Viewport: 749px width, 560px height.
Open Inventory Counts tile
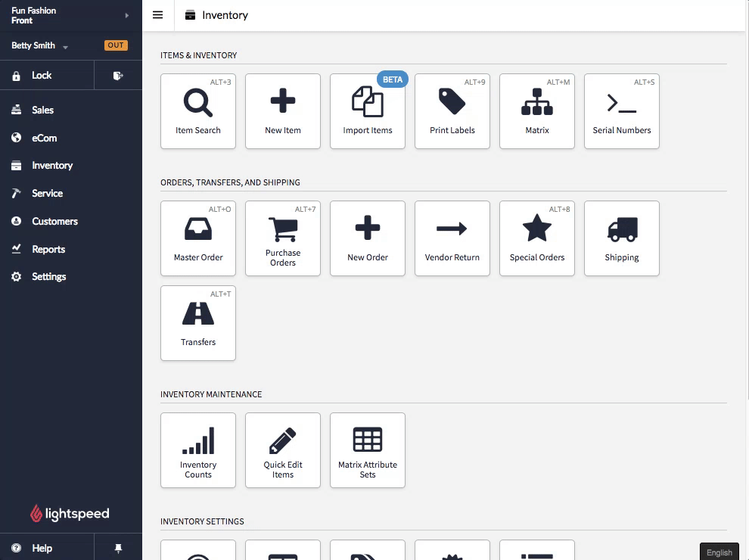(198, 450)
